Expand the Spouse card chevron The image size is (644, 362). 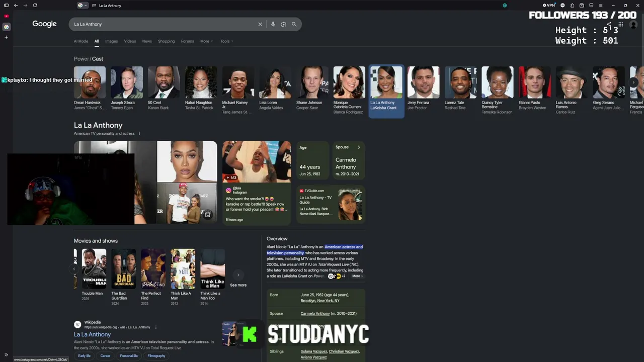coord(359,147)
